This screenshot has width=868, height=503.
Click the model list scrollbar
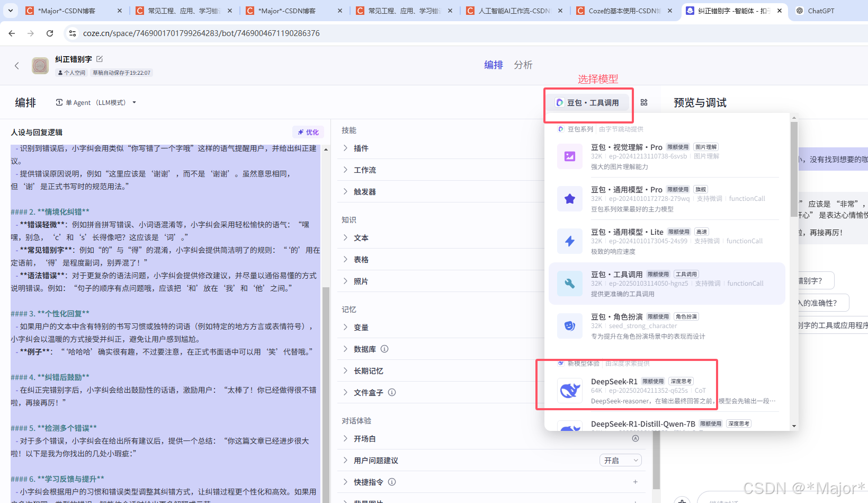[794, 170]
